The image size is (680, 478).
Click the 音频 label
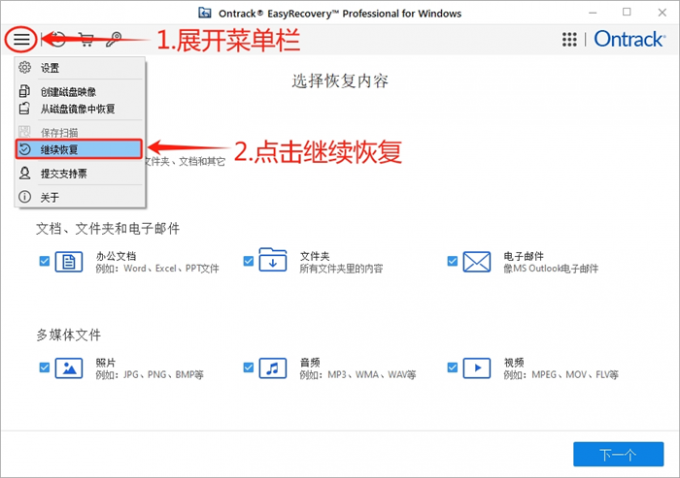coord(310,363)
